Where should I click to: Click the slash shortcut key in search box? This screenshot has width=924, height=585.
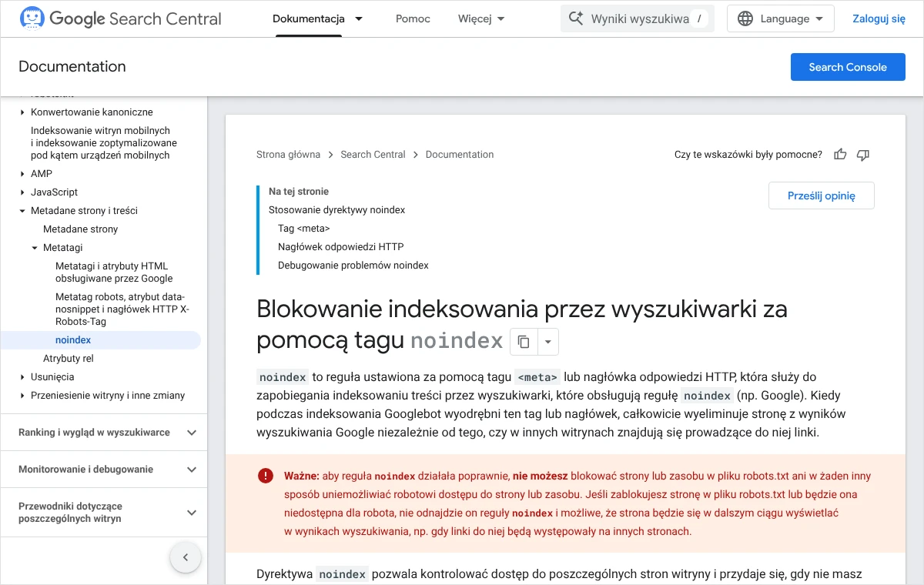coord(698,18)
